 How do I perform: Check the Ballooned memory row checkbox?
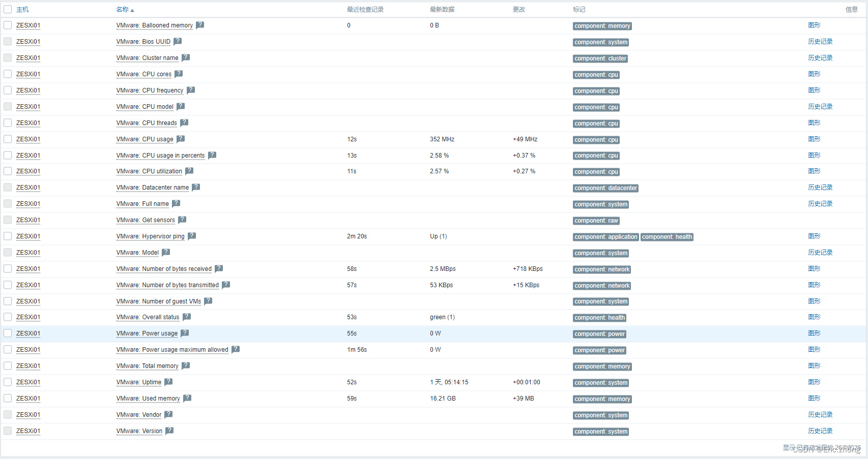pyautogui.click(x=8, y=25)
